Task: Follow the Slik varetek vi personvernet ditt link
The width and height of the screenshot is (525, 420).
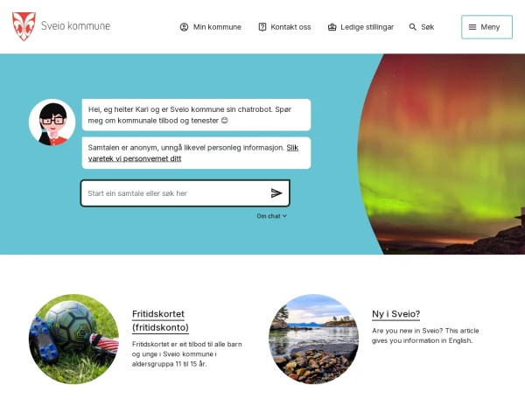Action: coord(193,153)
